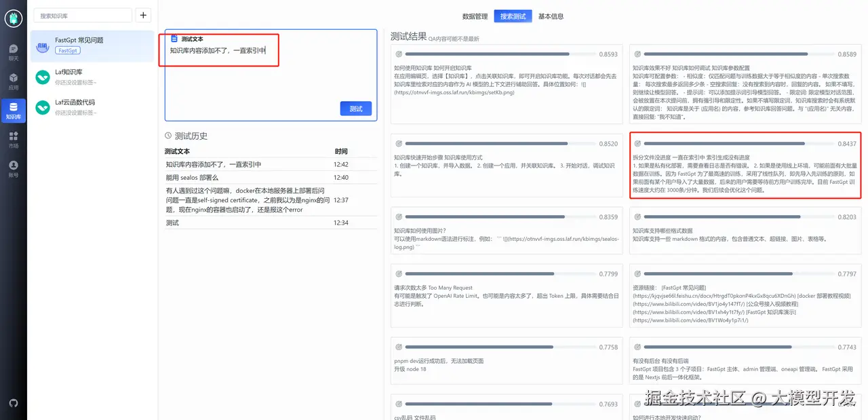Click the clock icon beside 测试历史

point(169,136)
